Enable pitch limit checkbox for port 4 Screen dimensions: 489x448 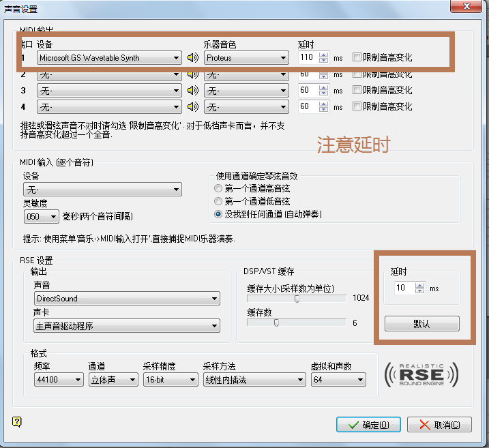coord(357,106)
